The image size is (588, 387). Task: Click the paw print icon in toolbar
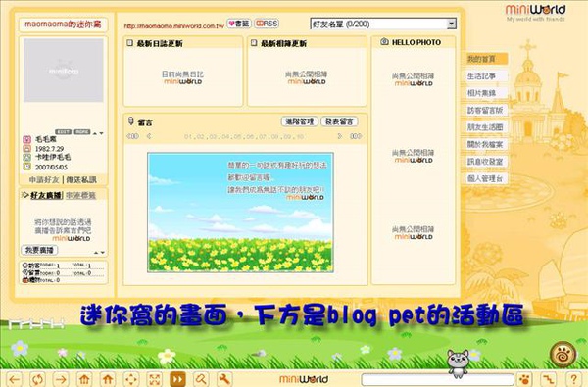point(524,379)
